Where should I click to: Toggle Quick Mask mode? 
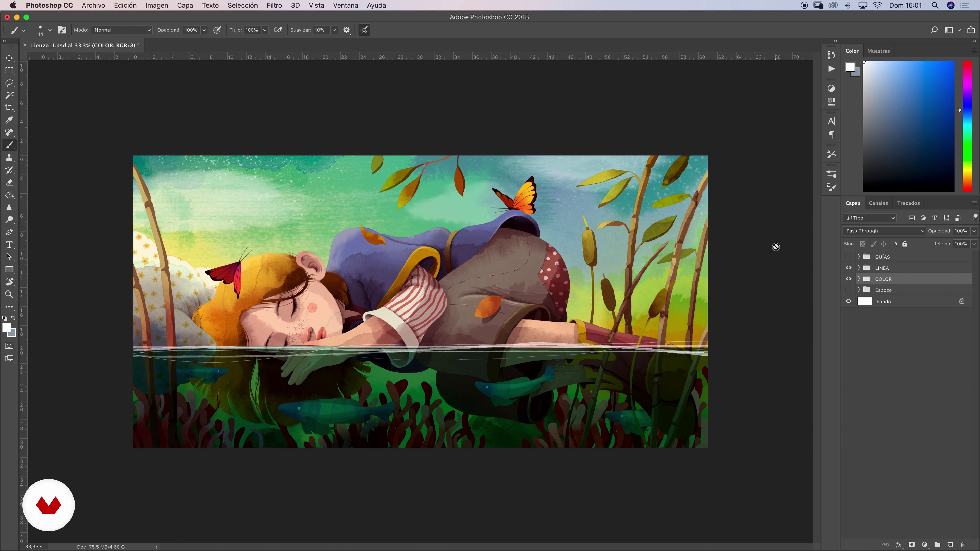click(9, 346)
